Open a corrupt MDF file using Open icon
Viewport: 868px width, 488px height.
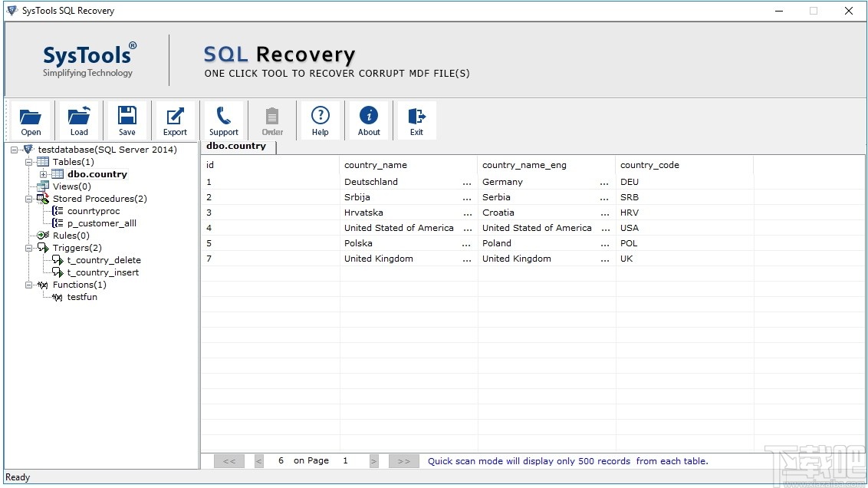click(31, 120)
